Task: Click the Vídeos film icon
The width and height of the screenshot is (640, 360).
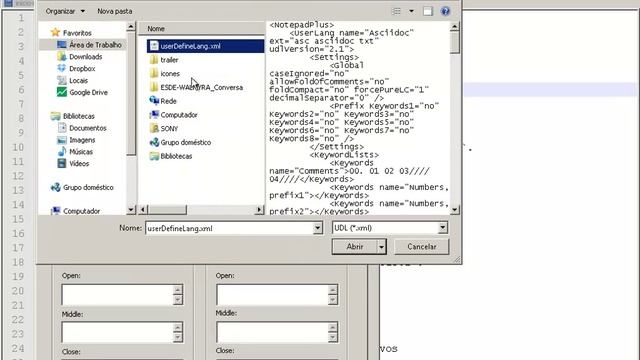Action: click(x=62, y=163)
